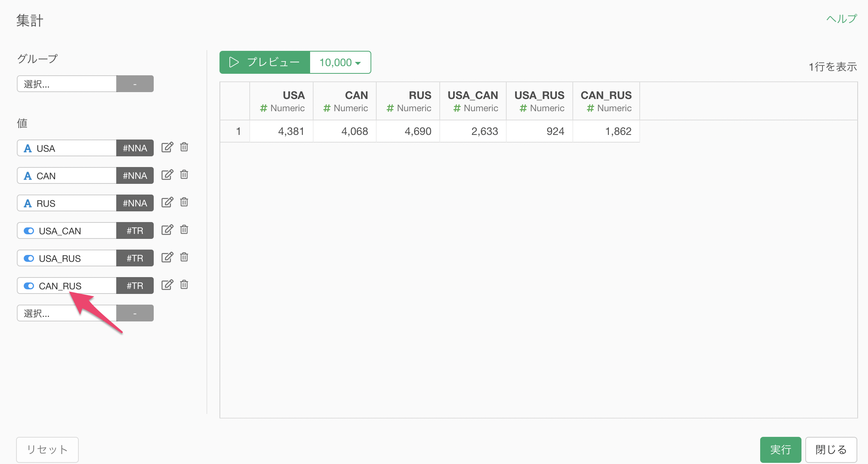Click the リセット reset button

pos(47,450)
